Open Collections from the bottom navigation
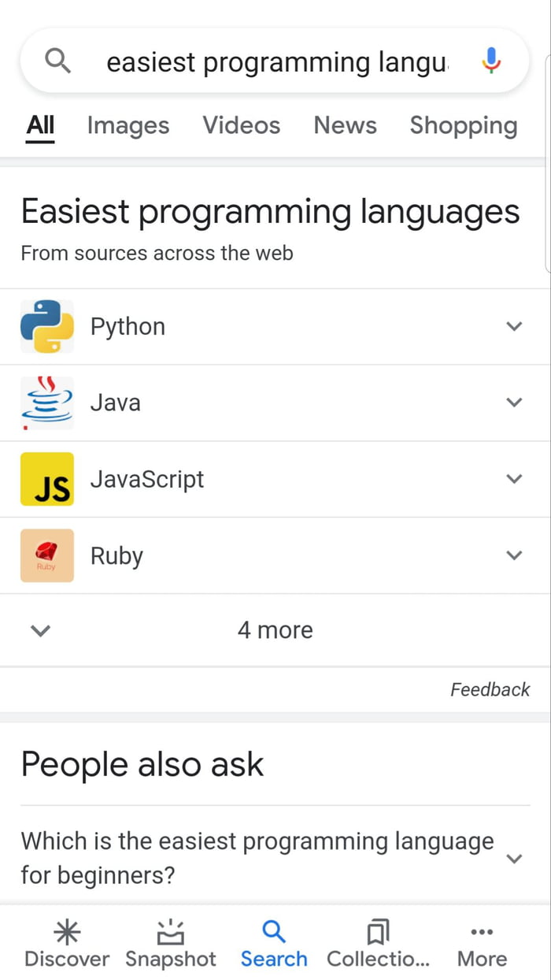The height and width of the screenshot is (980, 551). [x=379, y=945]
